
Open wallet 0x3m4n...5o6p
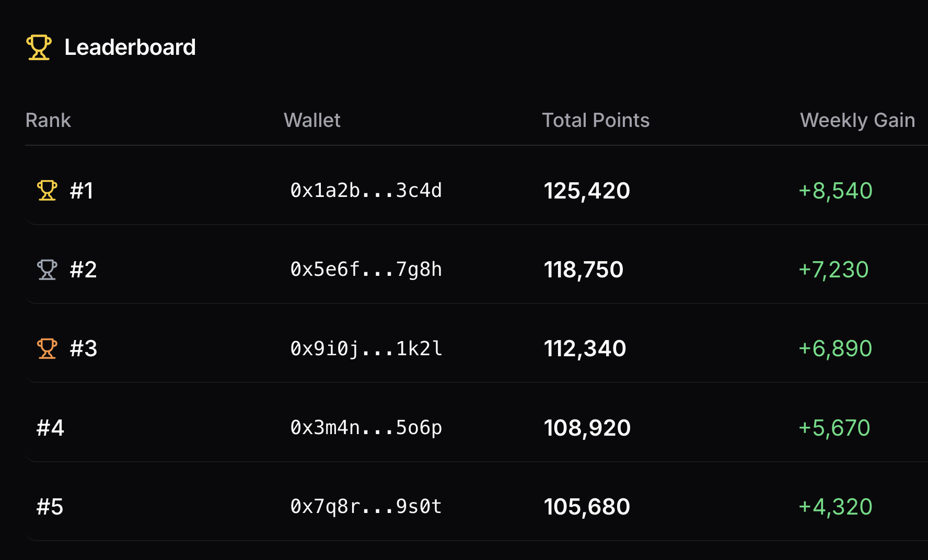[x=366, y=428]
